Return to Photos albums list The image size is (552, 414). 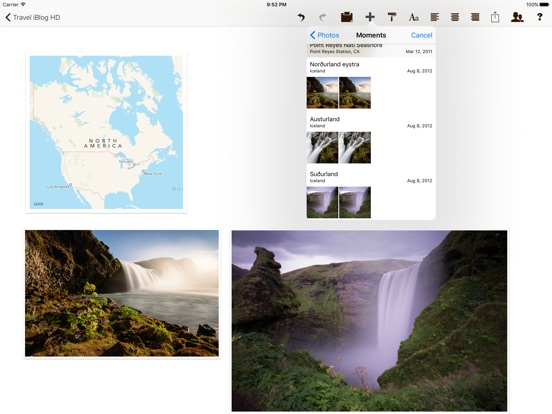pyautogui.click(x=324, y=35)
